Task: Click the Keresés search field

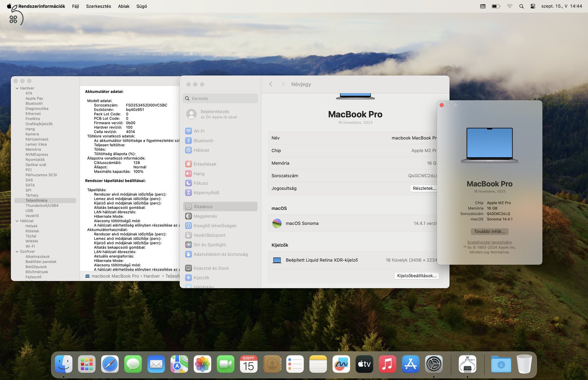Action: click(220, 98)
